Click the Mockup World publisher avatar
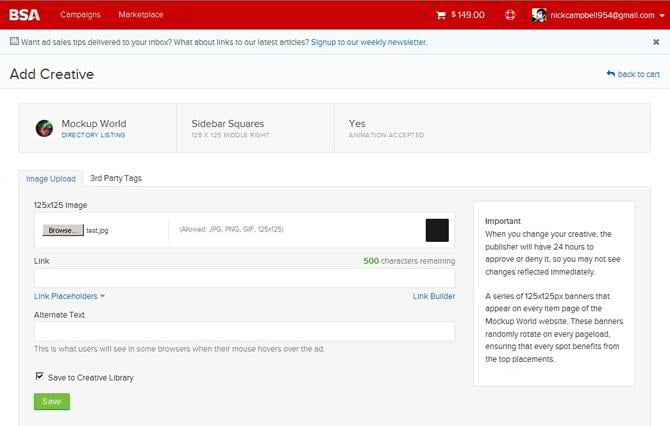The width and height of the screenshot is (670, 426). (44, 128)
